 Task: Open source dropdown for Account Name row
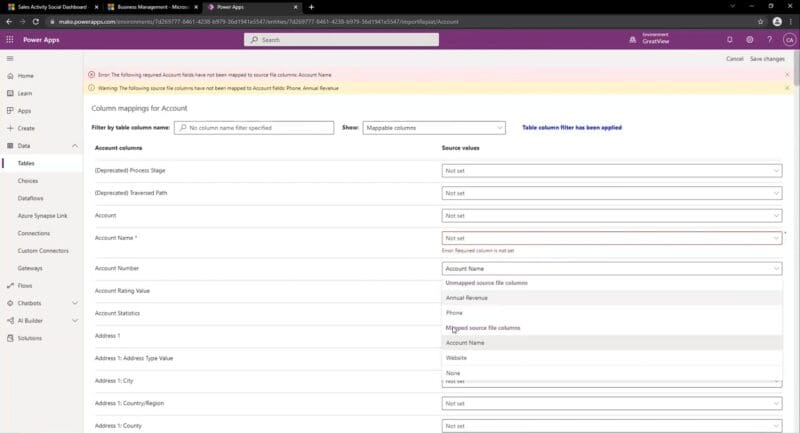pos(612,238)
